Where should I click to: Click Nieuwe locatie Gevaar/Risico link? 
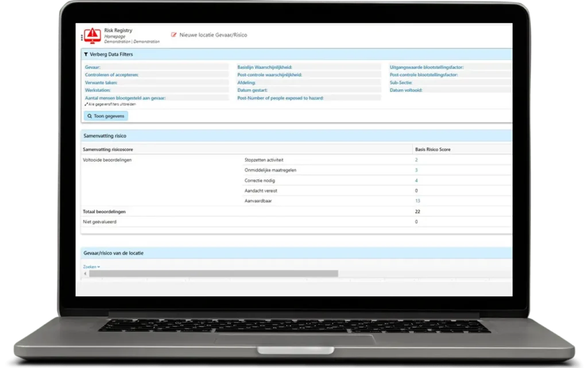[x=213, y=35]
